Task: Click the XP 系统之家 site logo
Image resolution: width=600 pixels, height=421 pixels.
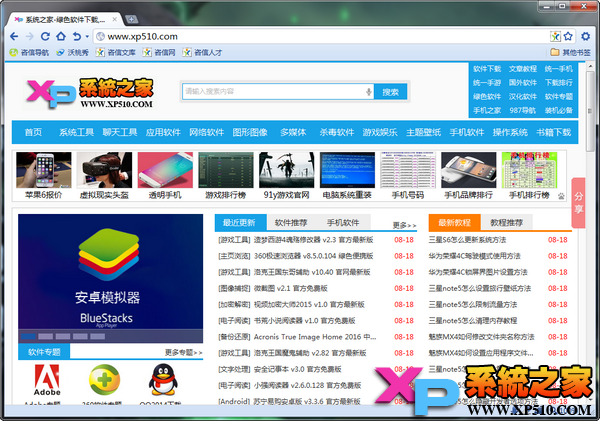Action: click(90, 93)
